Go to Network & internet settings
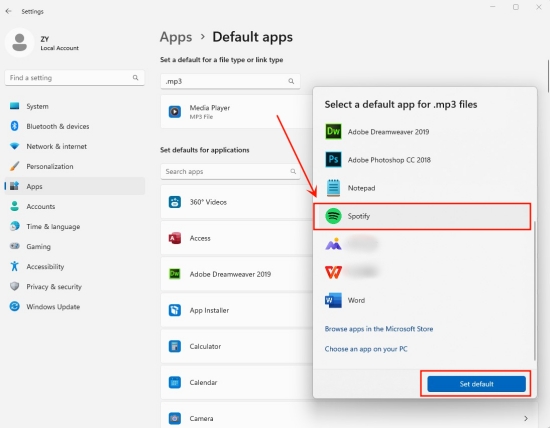The image size is (550, 428). coord(75,146)
